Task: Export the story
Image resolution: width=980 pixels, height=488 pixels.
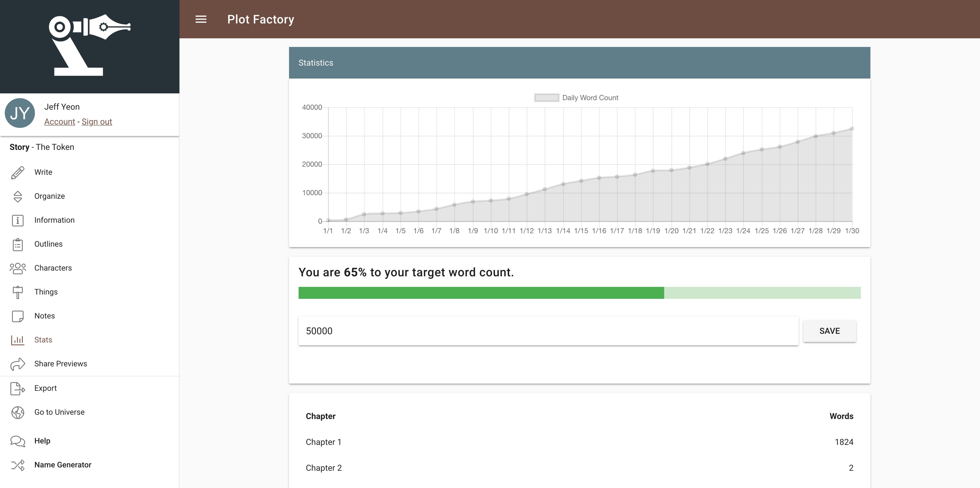Action: 46,388
